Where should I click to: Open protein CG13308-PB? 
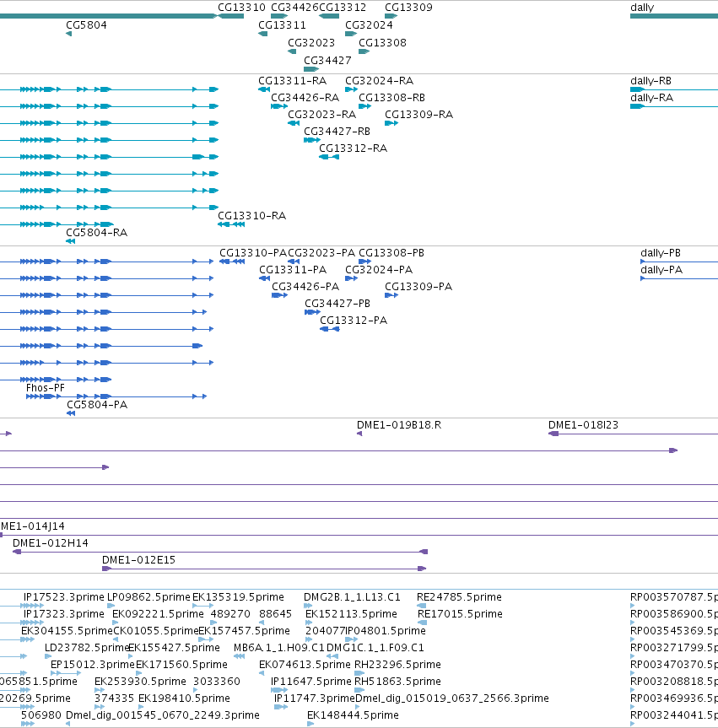pyautogui.click(x=391, y=253)
